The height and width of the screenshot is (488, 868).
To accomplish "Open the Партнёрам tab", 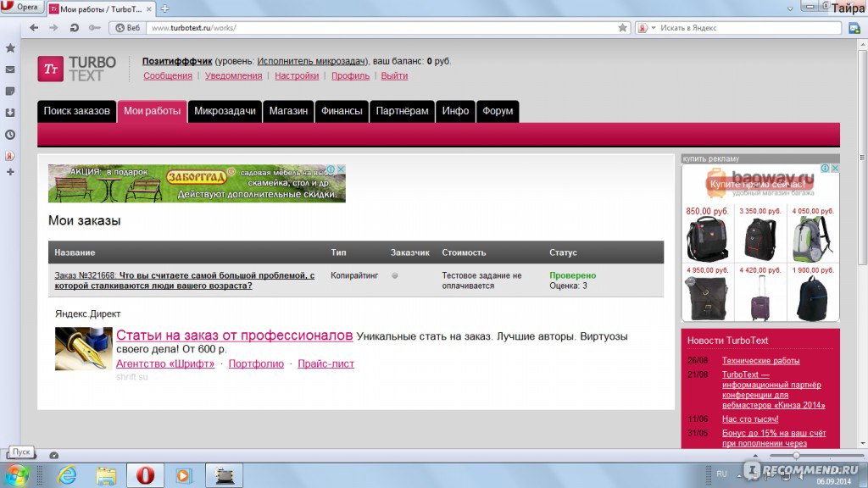I will [x=402, y=111].
